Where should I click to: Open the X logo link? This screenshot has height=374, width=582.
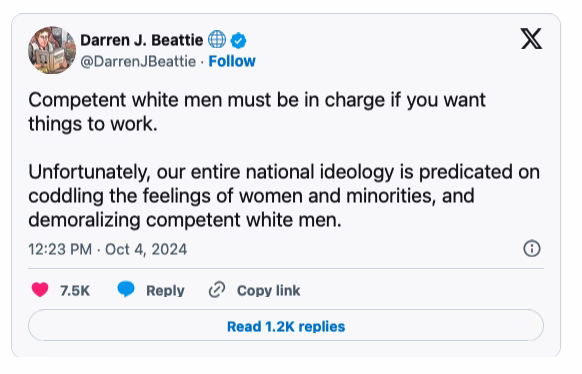coord(531,39)
